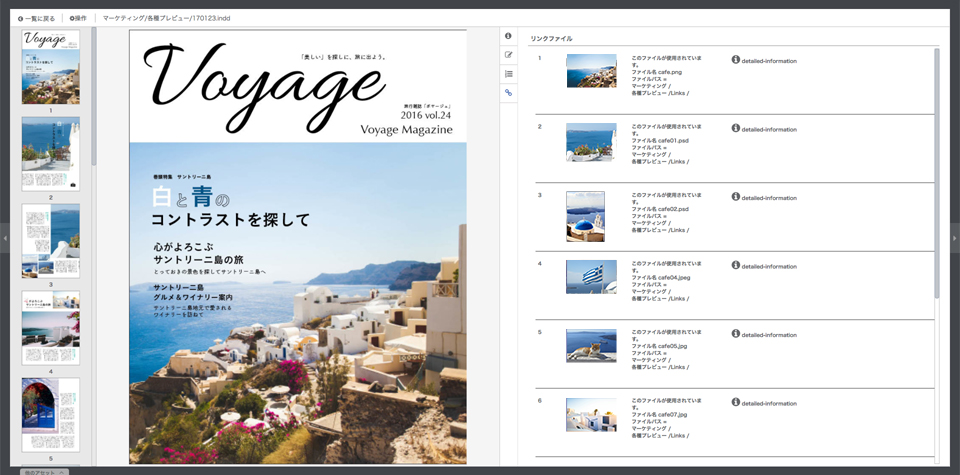Viewport: 960px width, 475px height.
Task: Expand the bottom assets tray tab
Action: [x=44, y=472]
